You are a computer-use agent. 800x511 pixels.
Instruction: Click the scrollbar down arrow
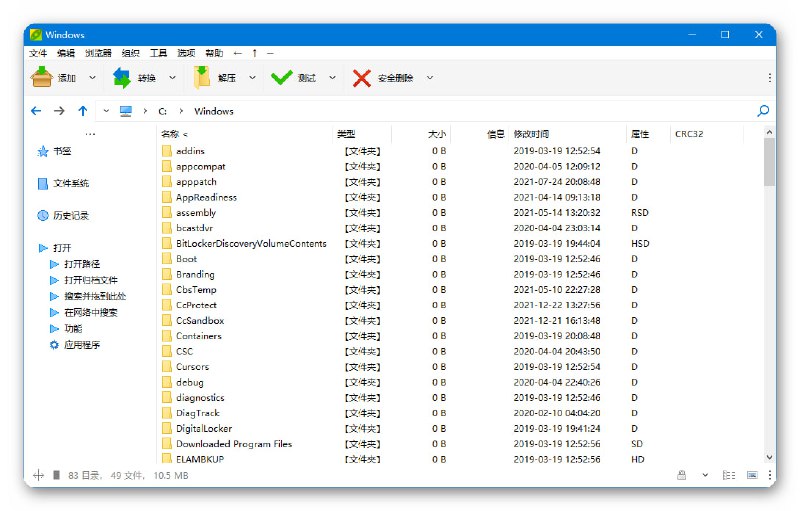point(769,457)
